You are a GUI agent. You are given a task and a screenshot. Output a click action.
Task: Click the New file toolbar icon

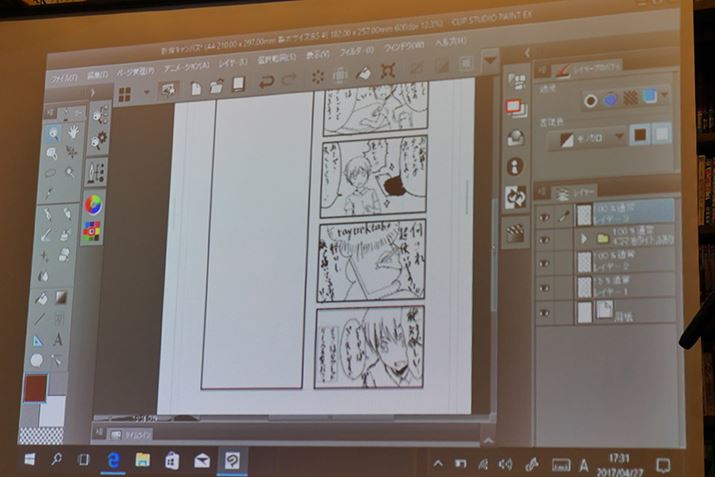click(x=196, y=88)
